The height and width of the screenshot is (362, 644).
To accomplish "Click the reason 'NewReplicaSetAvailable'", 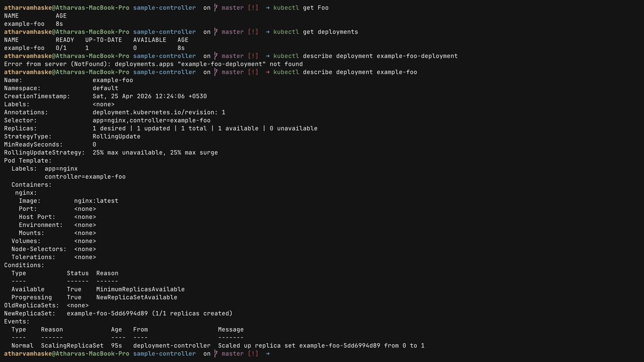I will click(137, 298).
